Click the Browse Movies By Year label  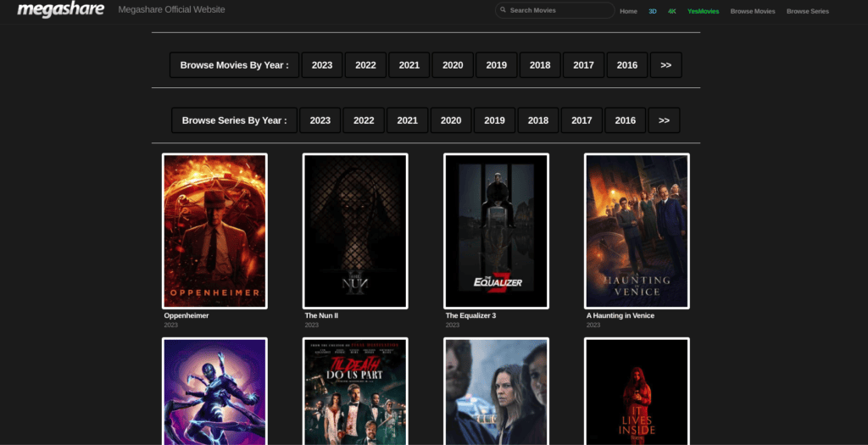tap(234, 64)
